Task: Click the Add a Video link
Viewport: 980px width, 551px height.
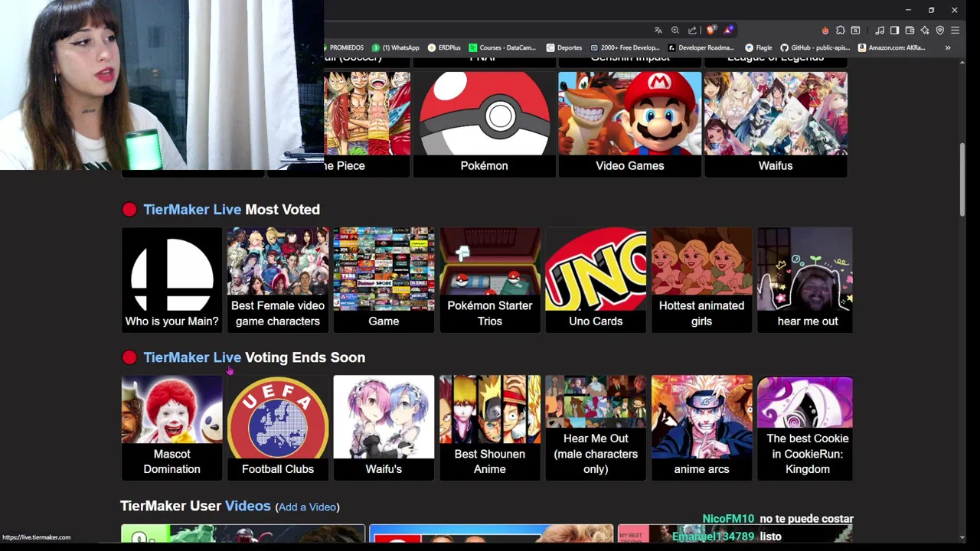Action: pos(307,507)
